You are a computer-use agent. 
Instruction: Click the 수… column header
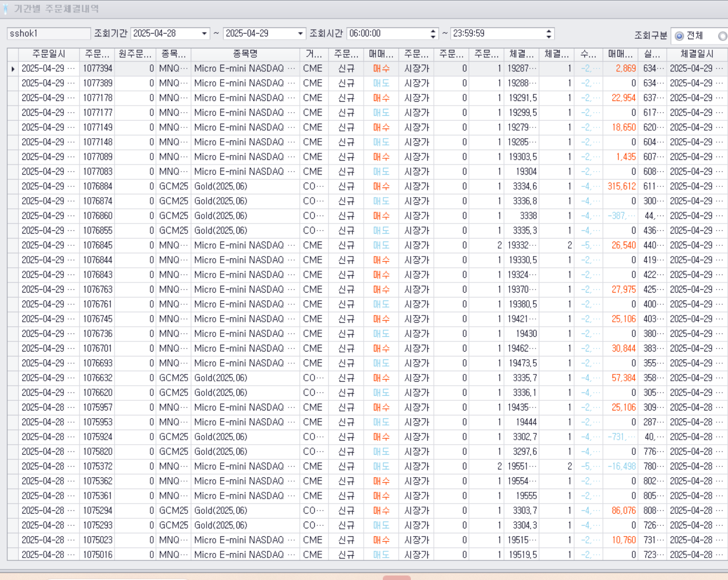tap(588, 54)
